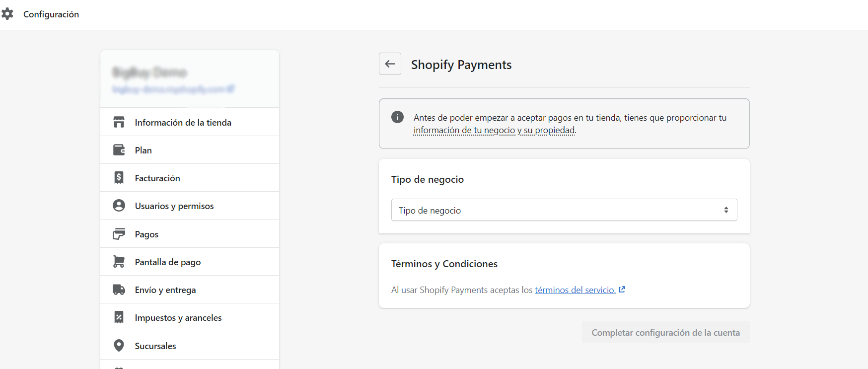Click the info icon in the notice banner
Screen dimensions: 868x369
[x=397, y=117]
